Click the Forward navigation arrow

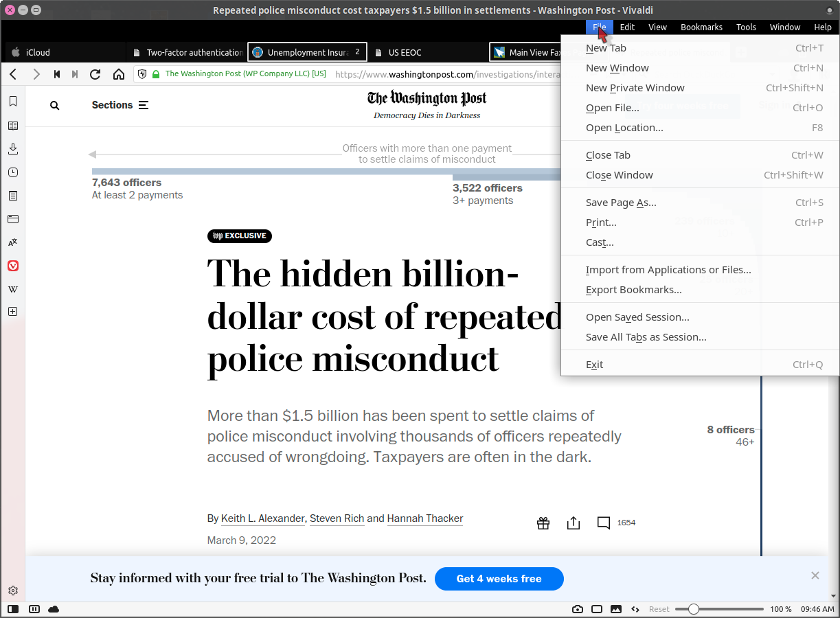[x=36, y=74]
